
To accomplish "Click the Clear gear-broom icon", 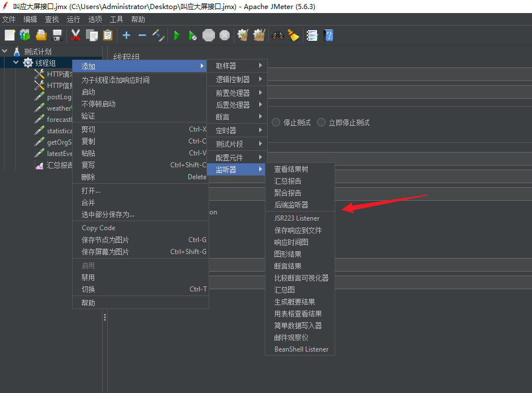I will point(243,35).
